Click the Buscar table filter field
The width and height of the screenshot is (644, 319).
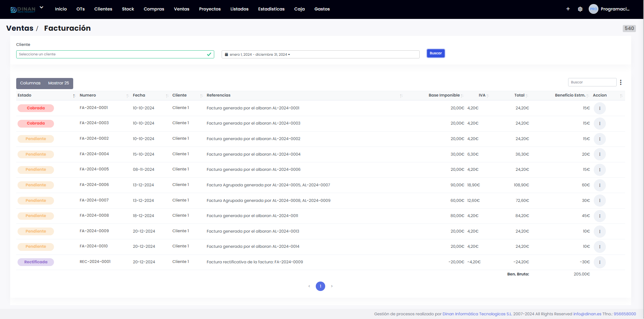point(592,82)
